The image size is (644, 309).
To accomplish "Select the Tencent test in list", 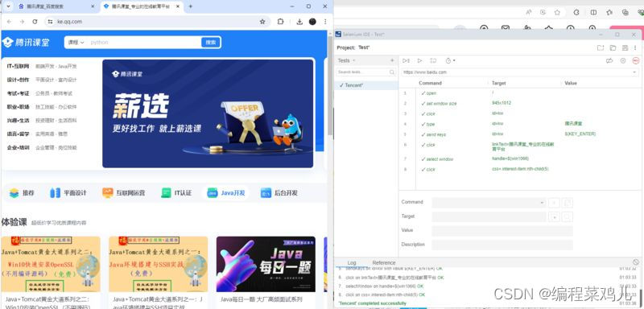I will [366, 85].
